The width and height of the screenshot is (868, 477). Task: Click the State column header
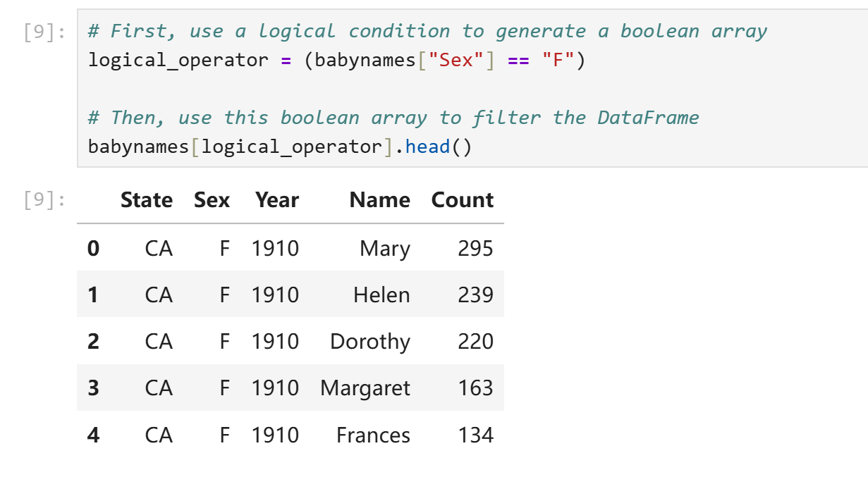pos(146,200)
